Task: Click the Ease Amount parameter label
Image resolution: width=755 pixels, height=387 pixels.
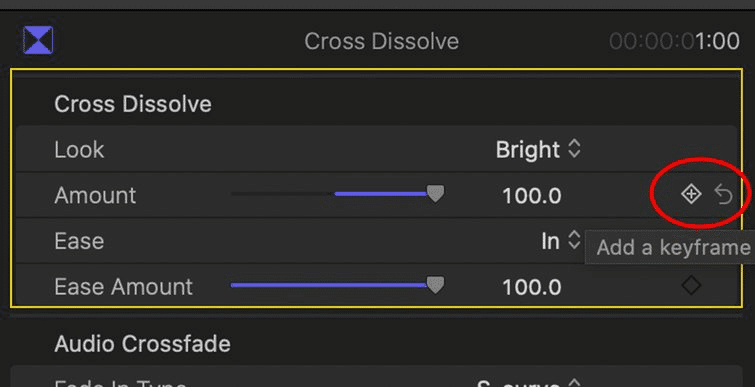Action: coord(123,287)
